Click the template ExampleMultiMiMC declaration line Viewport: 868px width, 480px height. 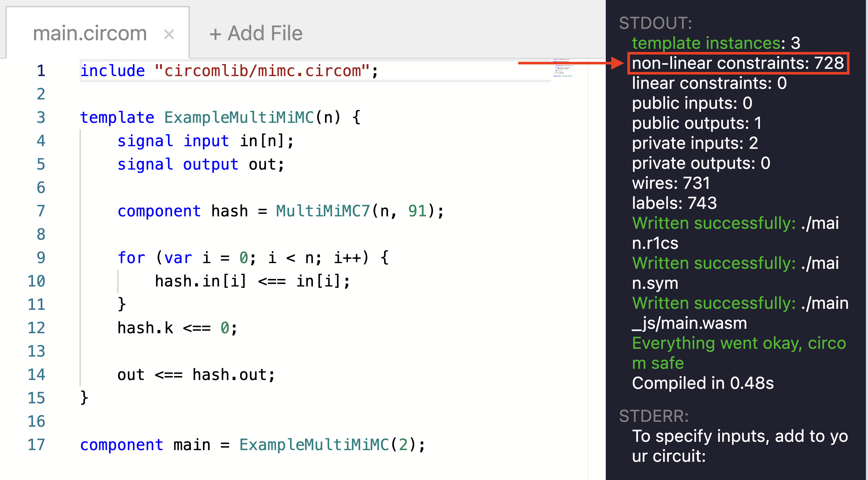click(x=220, y=118)
